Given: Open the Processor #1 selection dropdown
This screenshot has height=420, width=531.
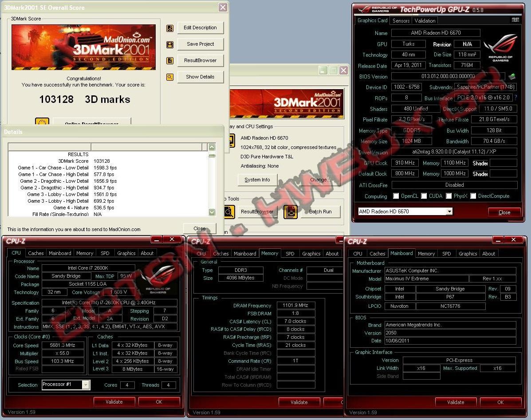Looking at the screenshot, I should pos(86,385).
